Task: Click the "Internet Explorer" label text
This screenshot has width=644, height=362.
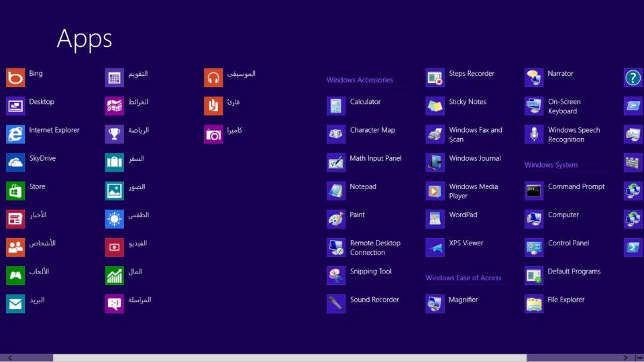Action: coord(54,130)
